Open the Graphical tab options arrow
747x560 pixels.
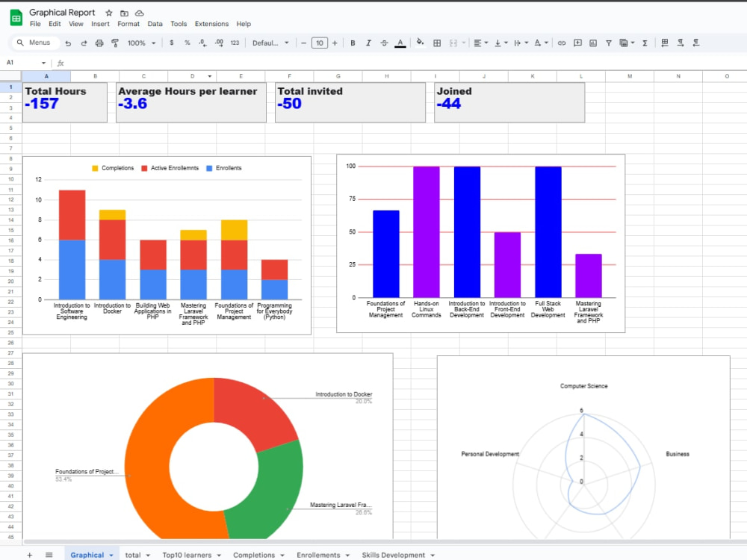pos(111,556)
